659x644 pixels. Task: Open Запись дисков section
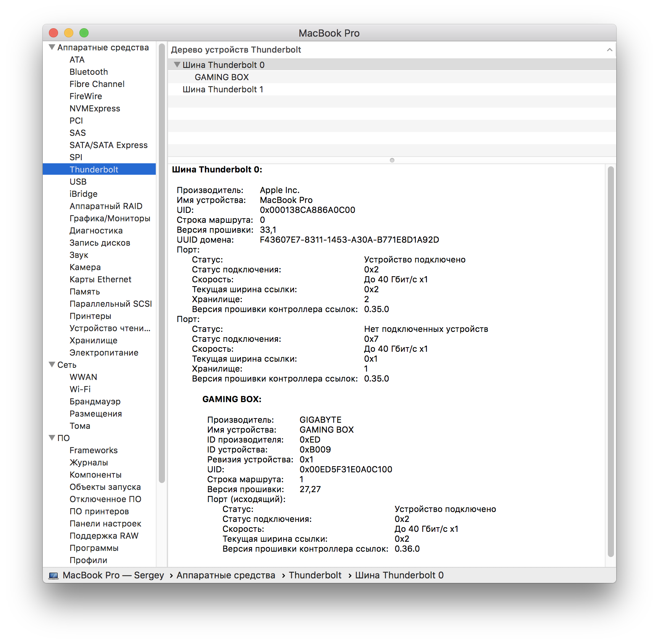[x=100, y=243]
